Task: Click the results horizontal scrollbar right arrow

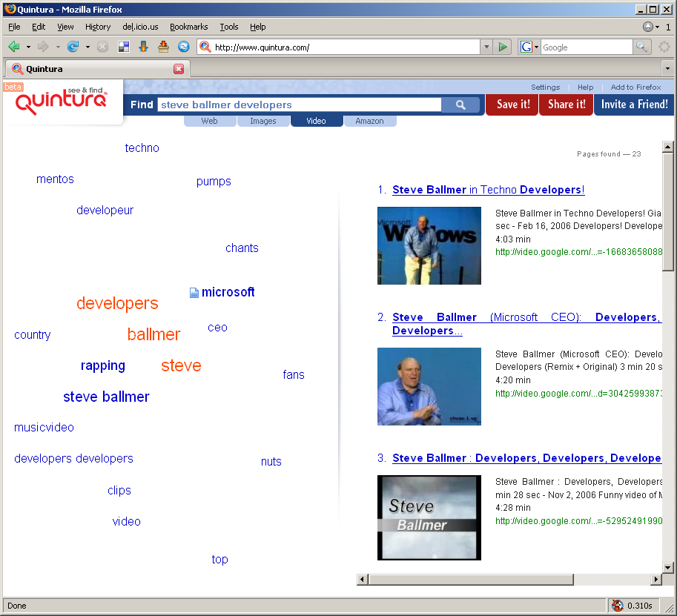Action: point(655,580)
